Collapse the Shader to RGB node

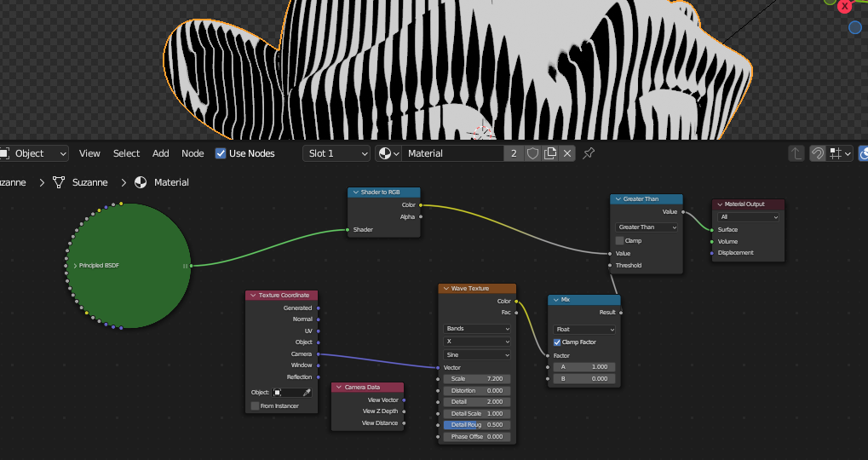tap(355, 192)
